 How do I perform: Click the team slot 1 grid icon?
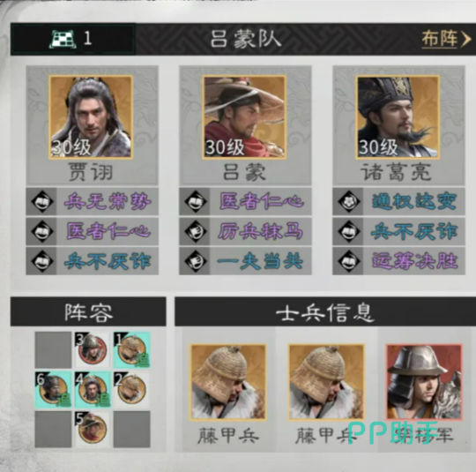[x=63, y=39]
